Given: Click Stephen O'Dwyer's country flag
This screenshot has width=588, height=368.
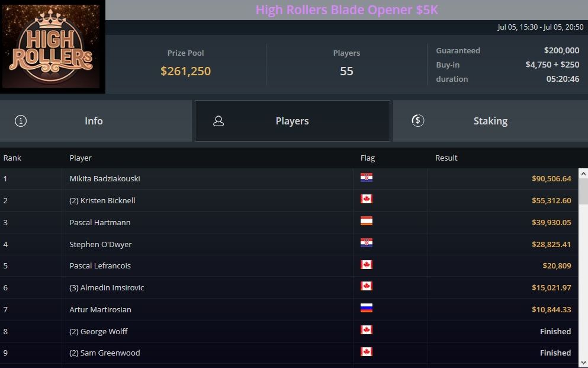Looking at the screenshot, I should (367, 244).
